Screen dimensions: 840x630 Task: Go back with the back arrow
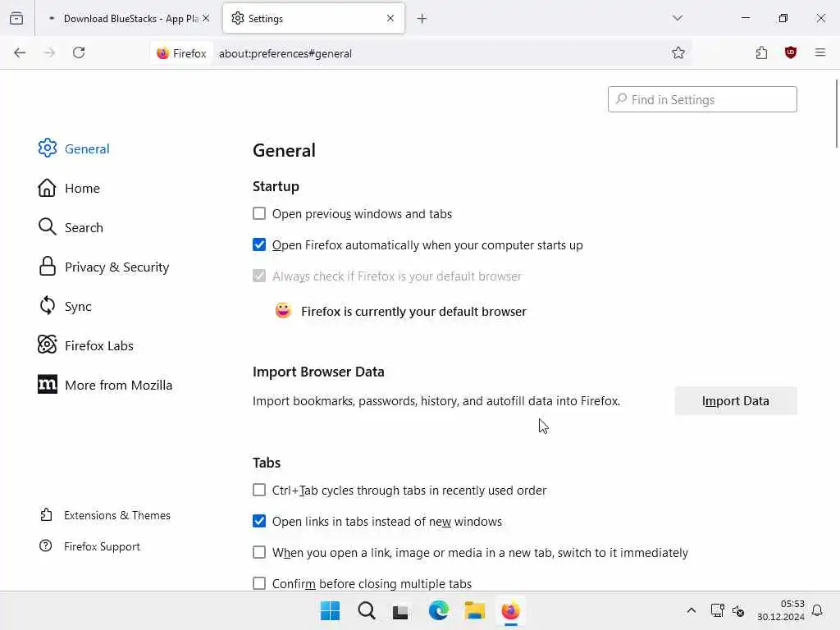pos(20,52)
